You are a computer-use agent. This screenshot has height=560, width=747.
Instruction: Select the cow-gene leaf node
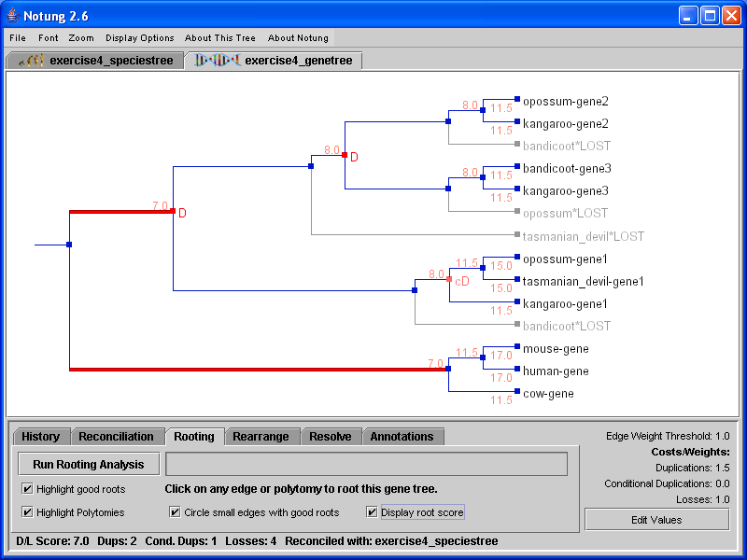516,392
